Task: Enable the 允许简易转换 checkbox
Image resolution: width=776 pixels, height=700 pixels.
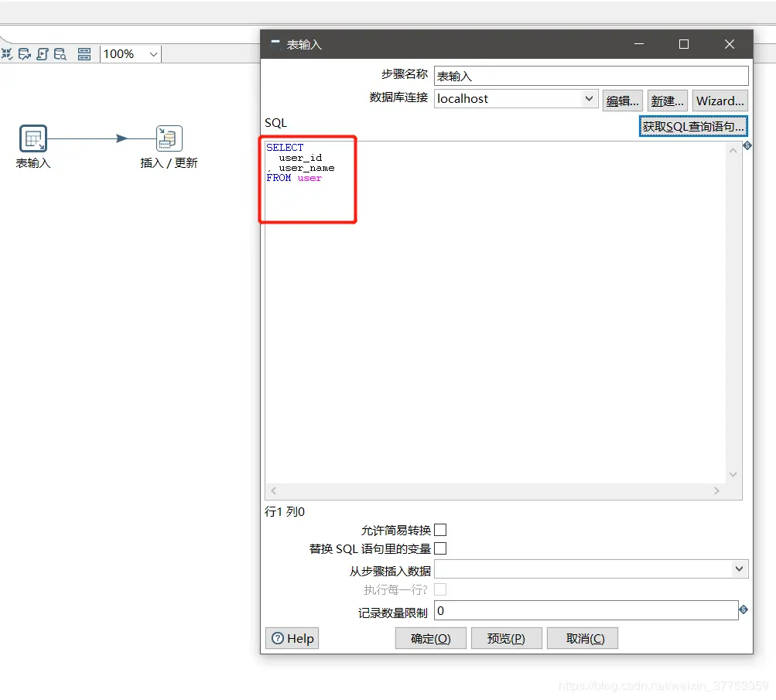Action: click(x=440, y=530)
